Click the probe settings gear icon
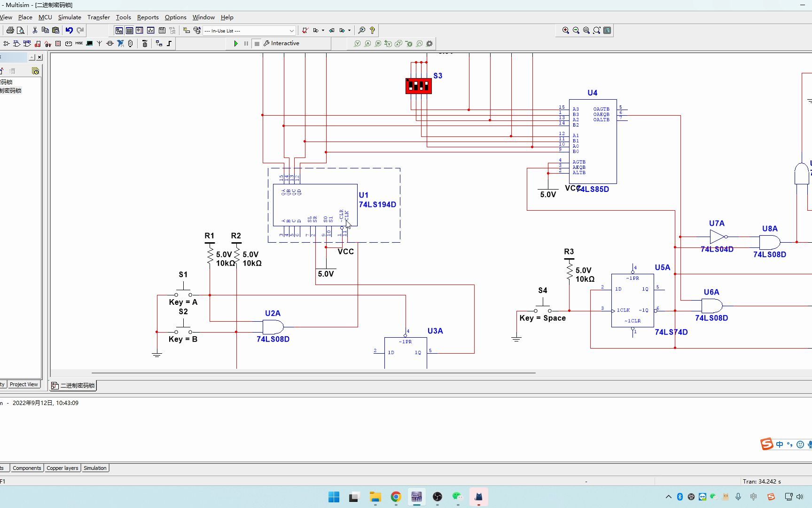The image size is (812, 508). 429,43
